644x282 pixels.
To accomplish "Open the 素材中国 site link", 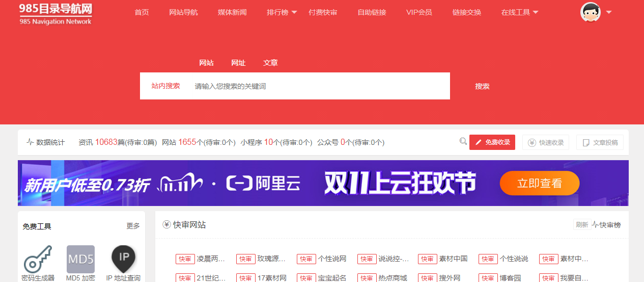I will click(x=453, y=259).
